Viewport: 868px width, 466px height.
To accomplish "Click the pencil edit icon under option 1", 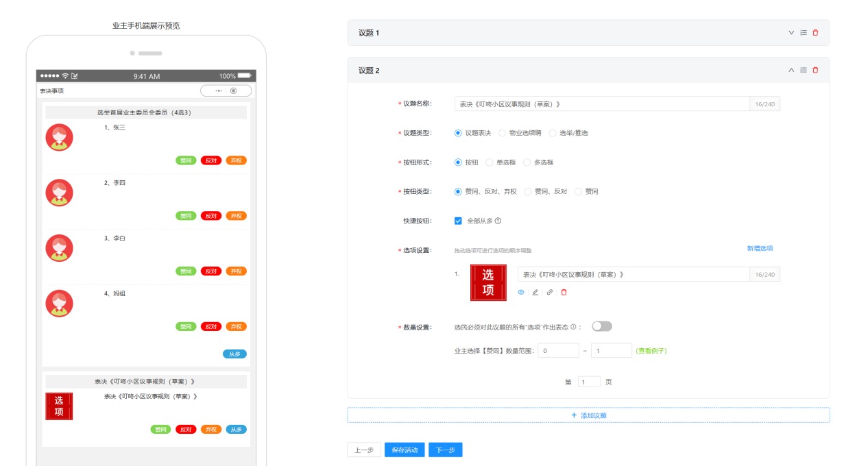I will coord(535,292).
